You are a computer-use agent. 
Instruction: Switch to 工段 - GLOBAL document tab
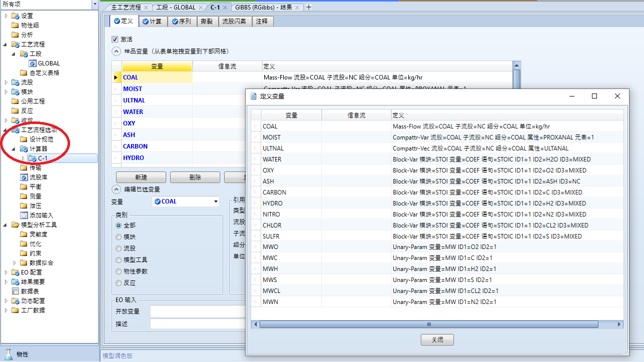click(x=176, y=7)
